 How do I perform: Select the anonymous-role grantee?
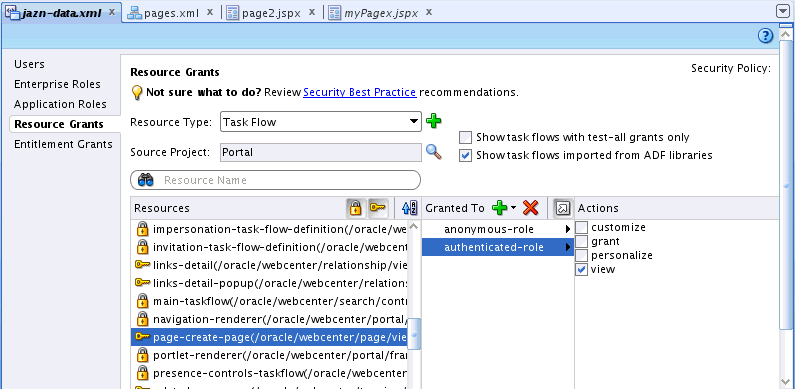498,229
